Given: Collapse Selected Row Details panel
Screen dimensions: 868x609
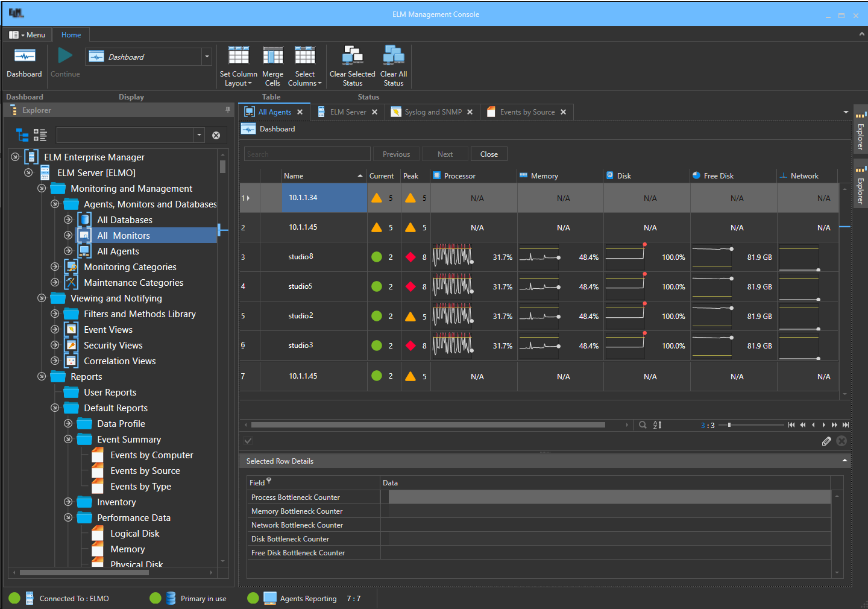Looking at the screenshot, I should (x=844, y=461).
